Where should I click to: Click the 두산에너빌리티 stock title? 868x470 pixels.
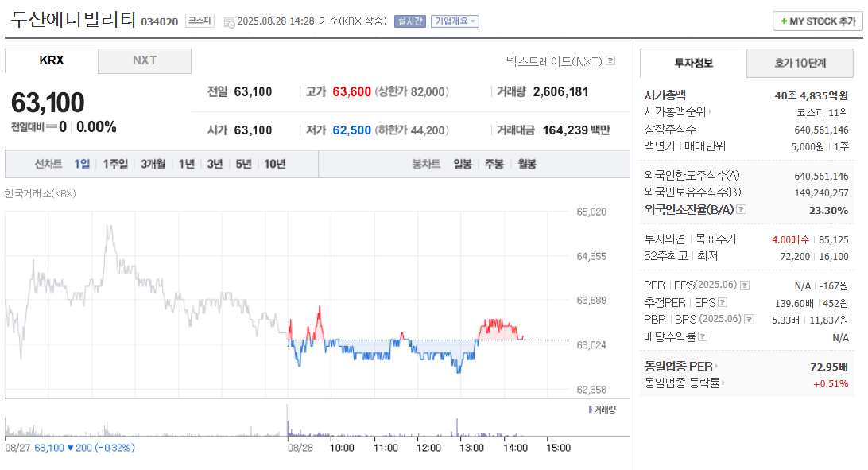coord(74,20)
